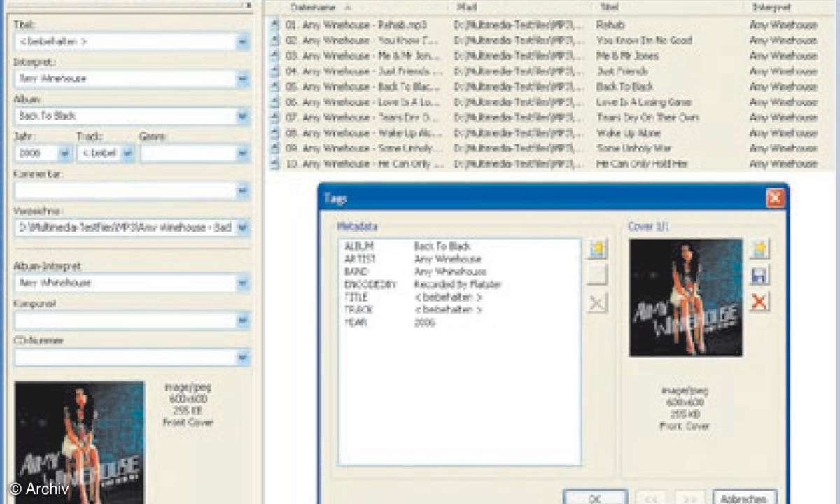Select the TITLE row in Metadata list
Screen dimensions: 840x504
coord(459,297)
